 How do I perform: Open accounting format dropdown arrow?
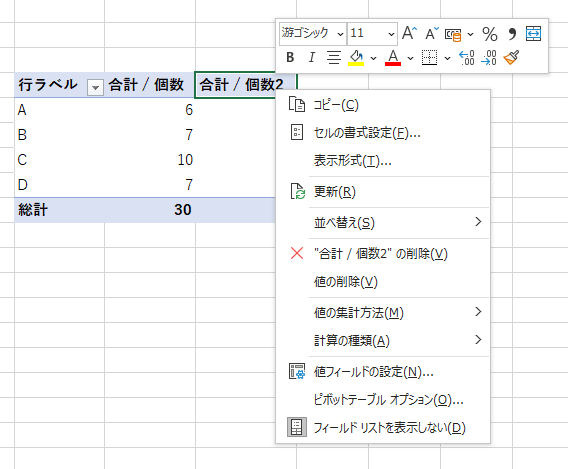pos(471,34)
